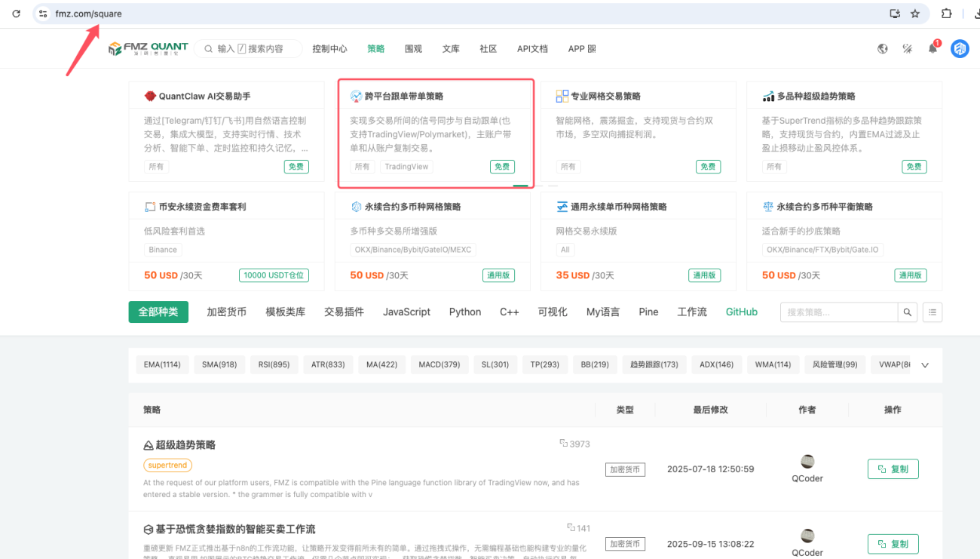Open the APP QR code nav item
Image resolution: width=980 pixels, height=559 pixels.
click(582, 49)
